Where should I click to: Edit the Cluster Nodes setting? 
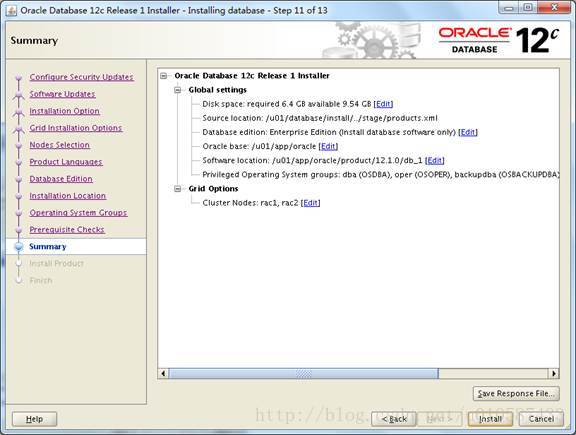(x=310, y=203)
